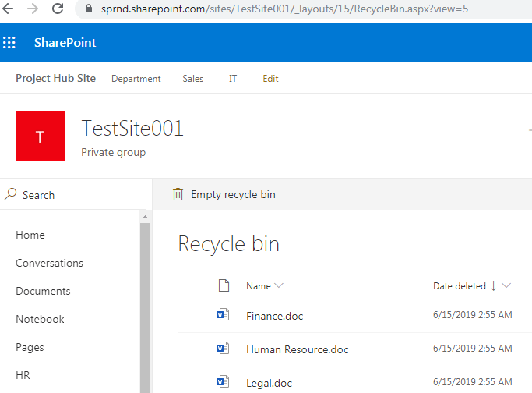532x393 pixels.
Task: Open Documents in left navigation
Action: click(x=43, y=291)
